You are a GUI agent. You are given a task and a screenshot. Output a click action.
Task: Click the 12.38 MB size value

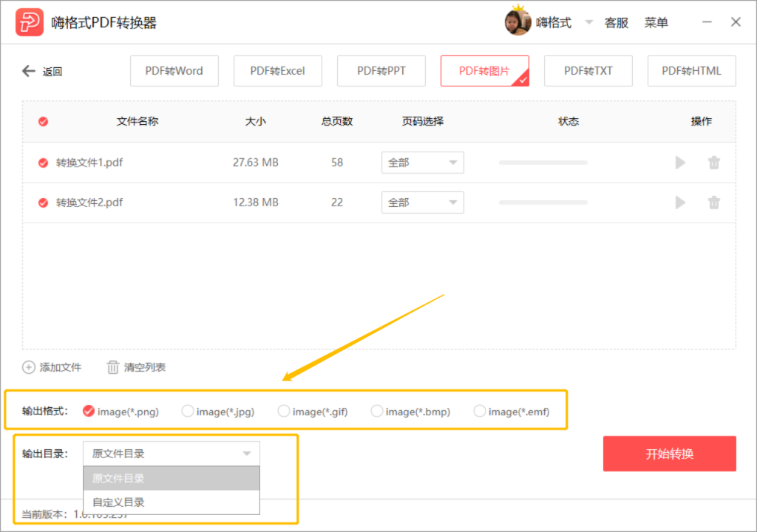coord(255,202)
